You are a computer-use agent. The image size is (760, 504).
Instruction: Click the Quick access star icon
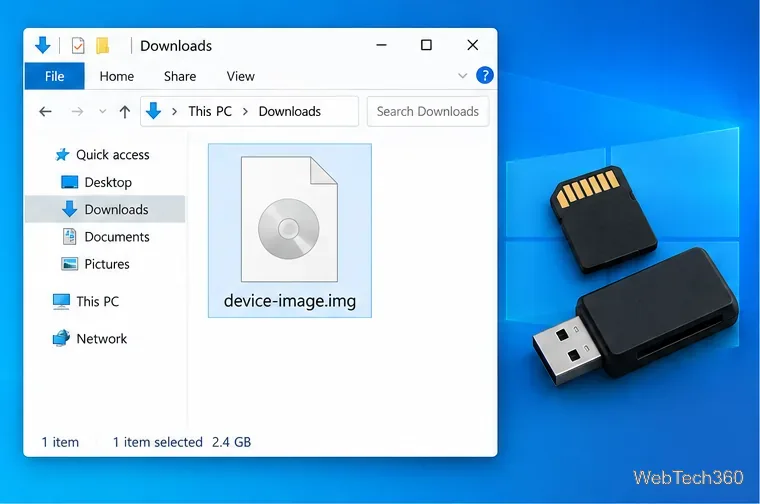click(62, 155)
